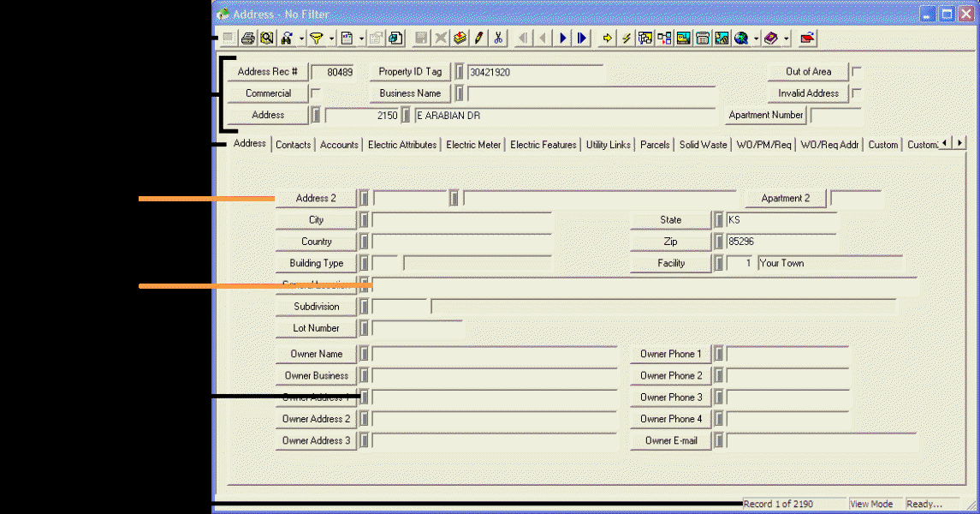Open the lookup button beside State label

coord(719,220)
